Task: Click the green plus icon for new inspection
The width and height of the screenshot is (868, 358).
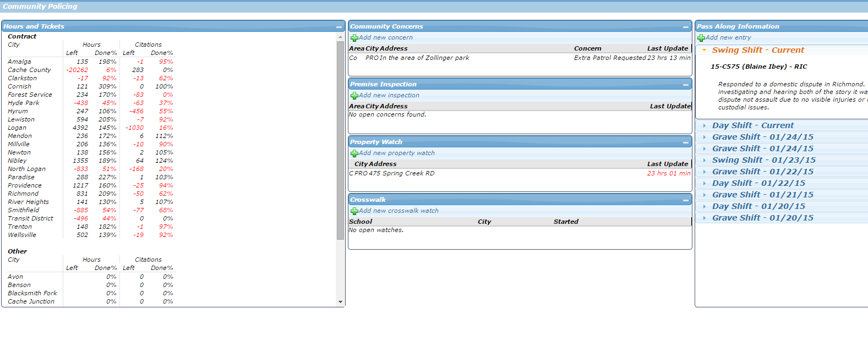Action: pyautogui.click(x=354, y=96)
